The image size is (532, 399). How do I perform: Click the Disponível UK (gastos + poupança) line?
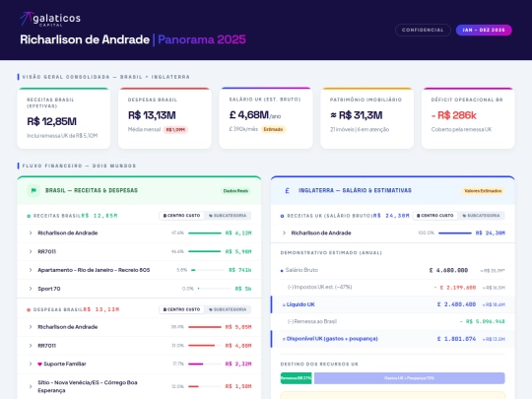coord(392,339)
